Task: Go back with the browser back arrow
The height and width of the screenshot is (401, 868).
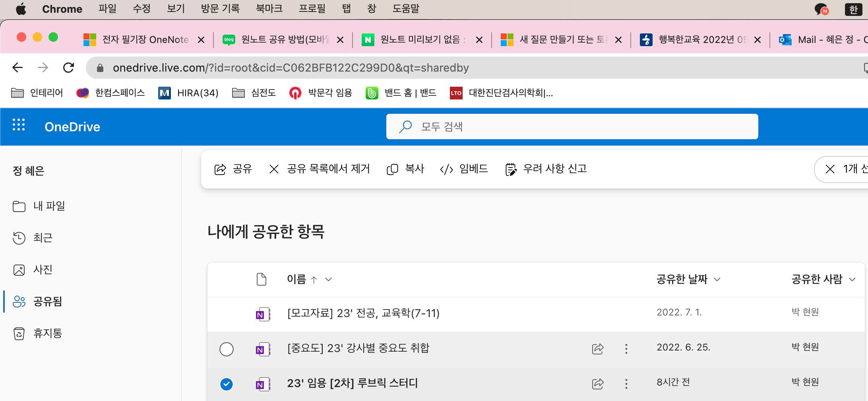Action: click(x=17, y=68)
